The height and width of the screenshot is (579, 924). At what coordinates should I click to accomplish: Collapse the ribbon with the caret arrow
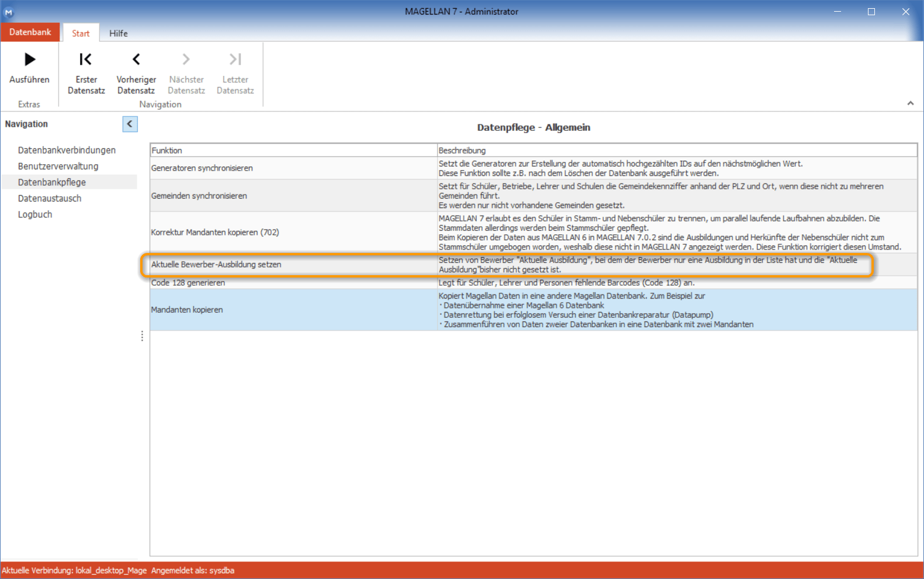911,103
